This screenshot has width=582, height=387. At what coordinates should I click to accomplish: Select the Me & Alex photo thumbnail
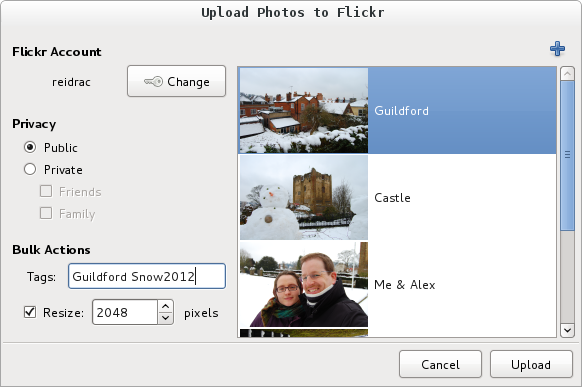[304, 285]
